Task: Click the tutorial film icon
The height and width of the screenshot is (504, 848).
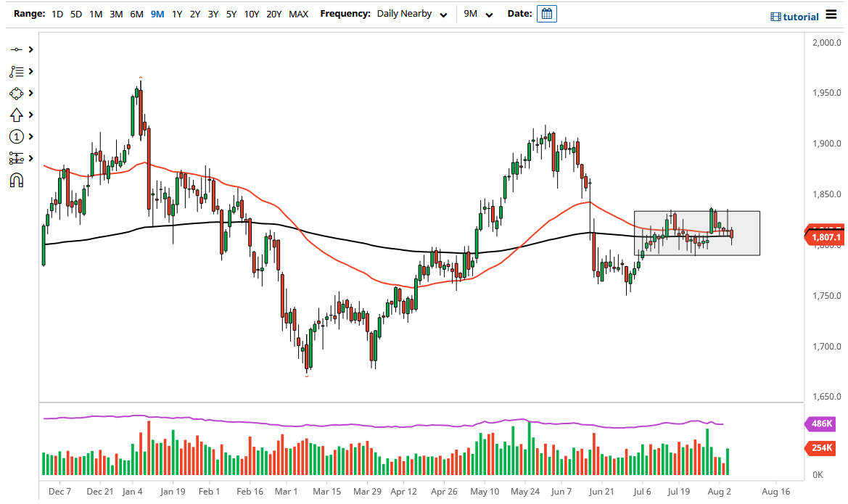Action: (775, 17)
